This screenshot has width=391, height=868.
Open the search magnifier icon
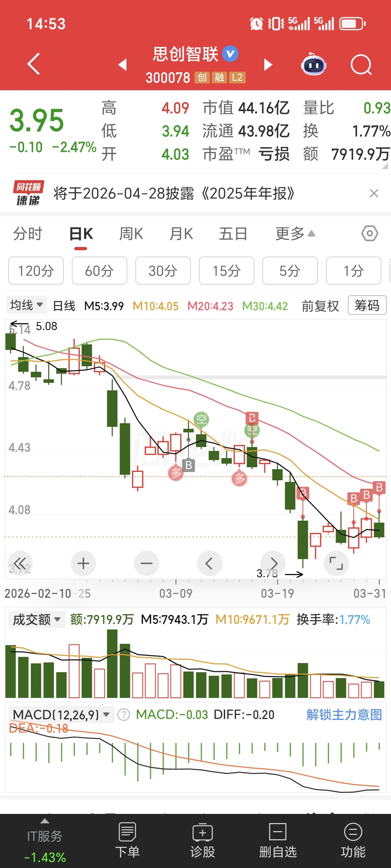coord(361,65)
